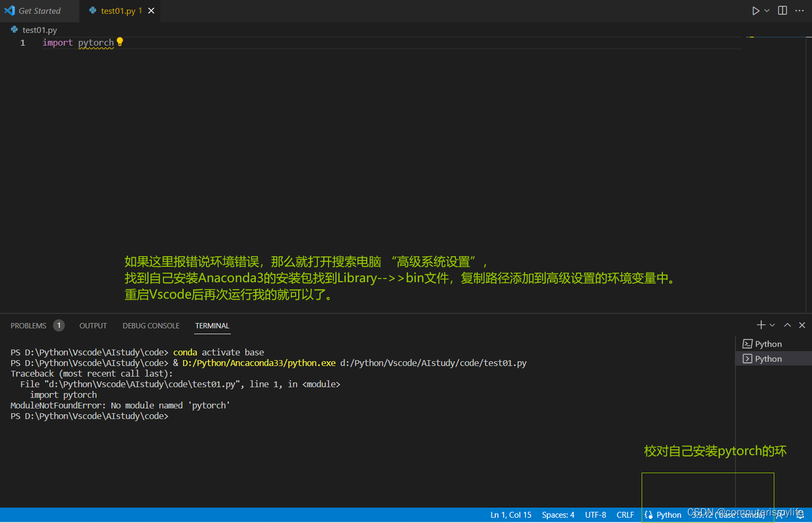The width and height of the screenshot is (812, 523).
Task: Open the editor More Actions ellipsis
Action: click(x=799, y=11)
